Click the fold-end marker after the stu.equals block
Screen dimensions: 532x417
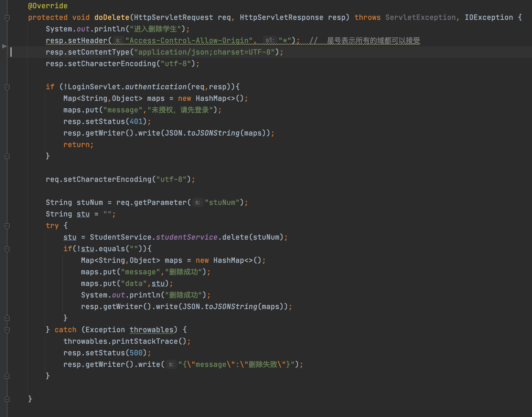pyautogui.click(x=7, y=318)
